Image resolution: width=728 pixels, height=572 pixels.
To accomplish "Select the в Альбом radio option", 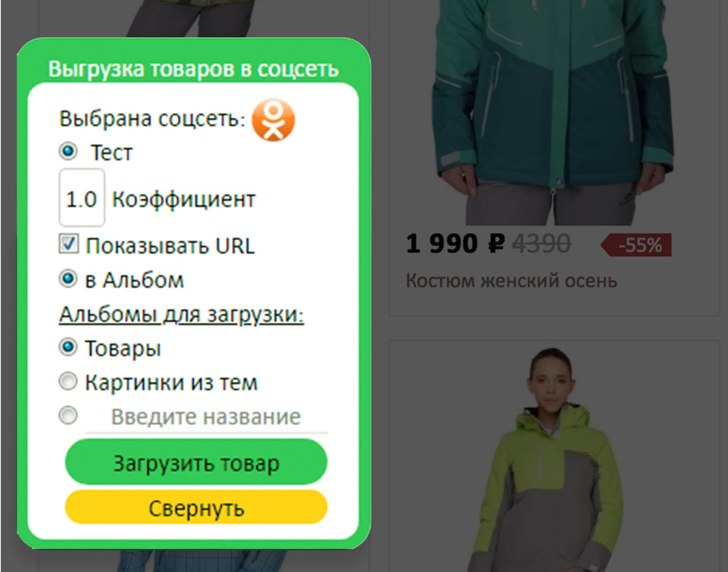I will [68, 279].
